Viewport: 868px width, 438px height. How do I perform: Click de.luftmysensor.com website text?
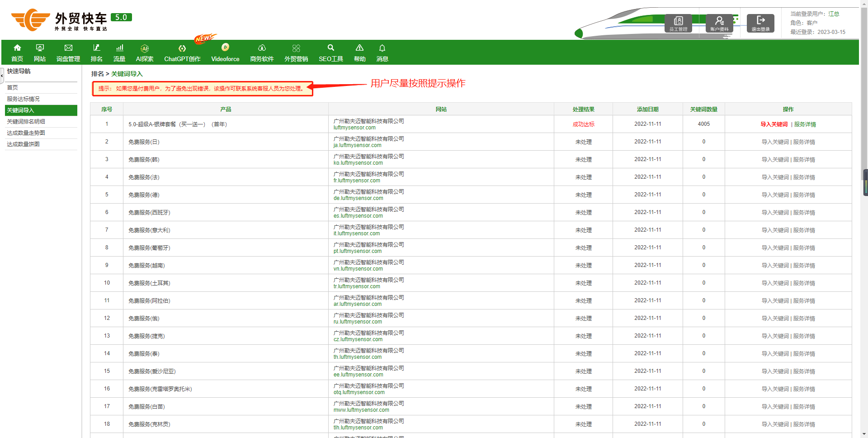tap(359, 198)
